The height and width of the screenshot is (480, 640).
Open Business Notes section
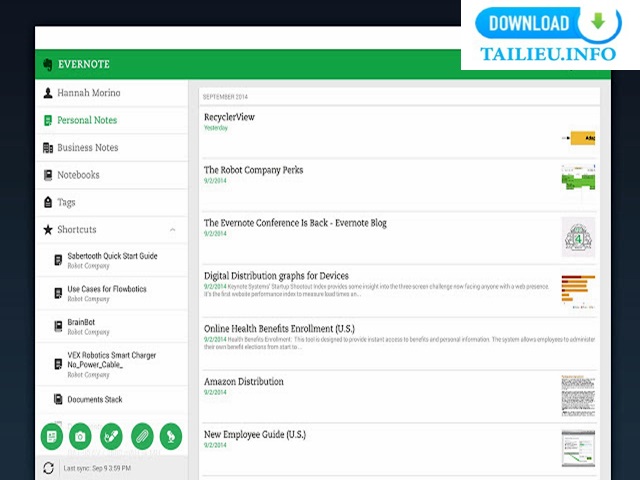(x=112, y=148)
